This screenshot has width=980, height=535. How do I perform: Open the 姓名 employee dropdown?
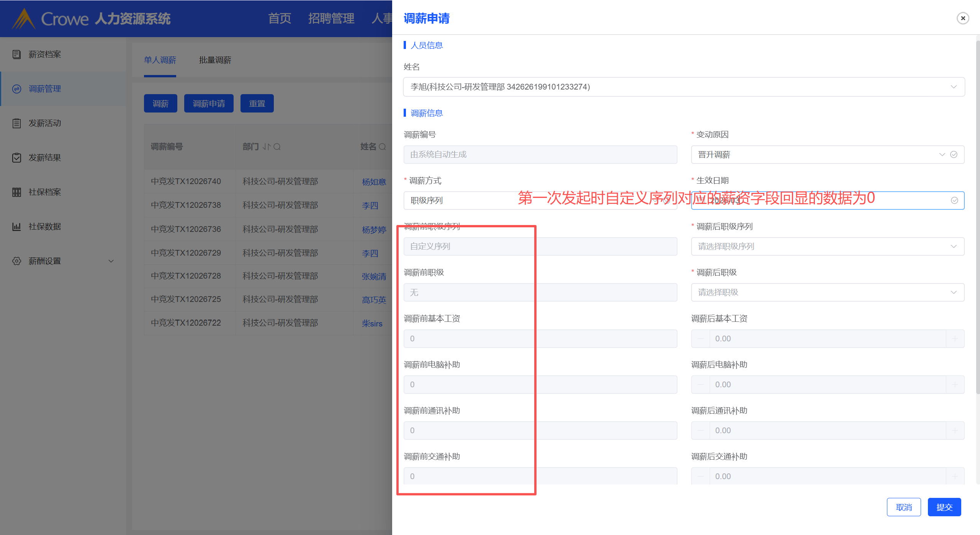[x=684, y=87]
